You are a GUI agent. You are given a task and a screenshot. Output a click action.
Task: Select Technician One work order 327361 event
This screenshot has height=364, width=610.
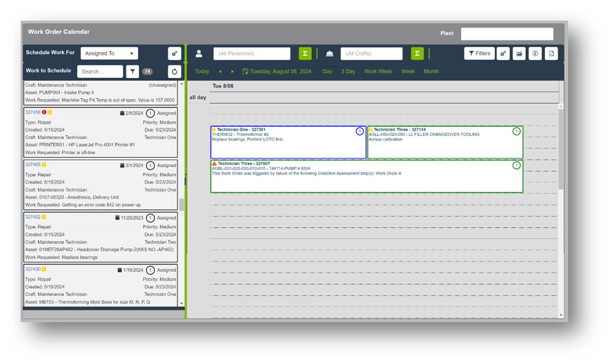(288, 142)
